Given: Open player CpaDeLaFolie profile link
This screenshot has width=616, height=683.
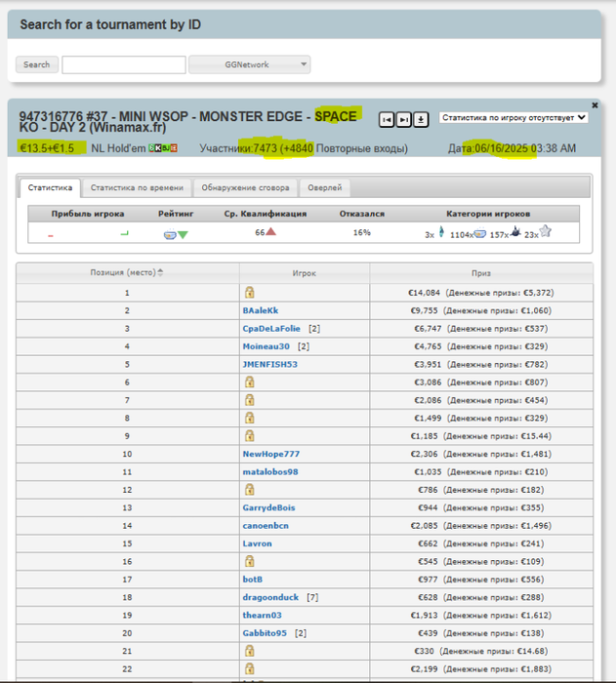Looking at the screenshot, I should (271, 329).
